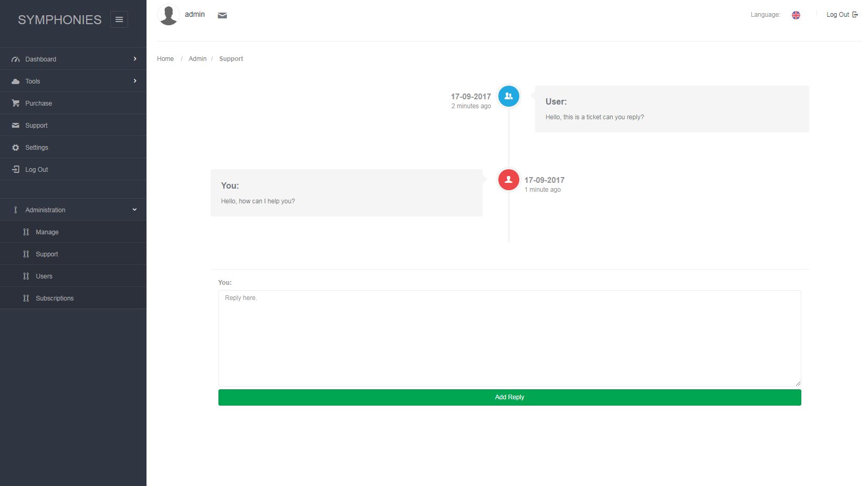Click the reply text area resize handle

coord(798,383)
